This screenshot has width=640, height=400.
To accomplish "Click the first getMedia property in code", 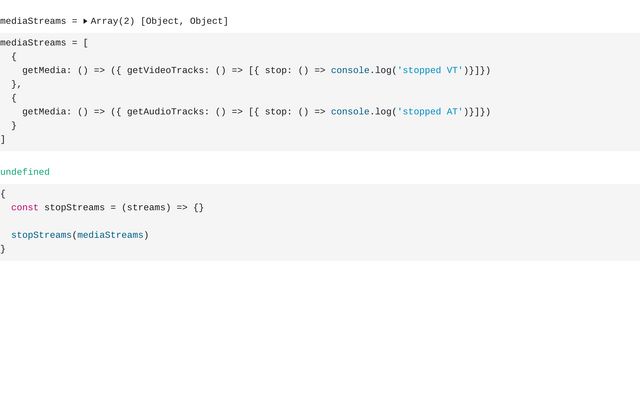I will (x=44, y=71).
